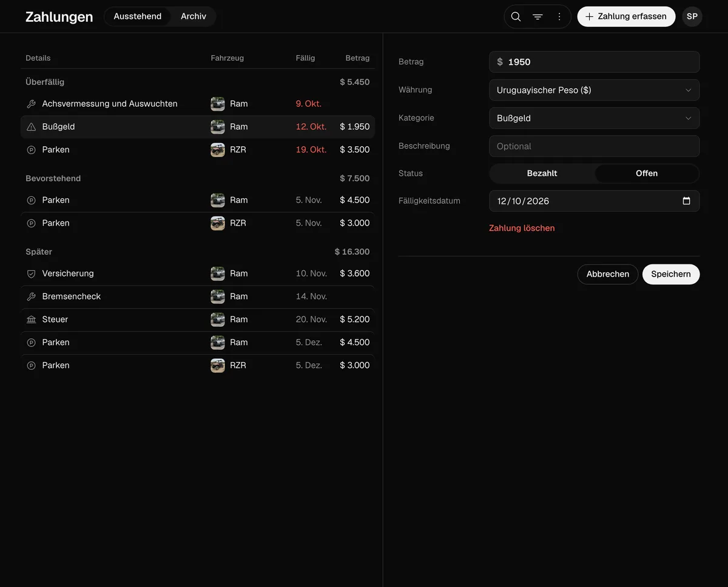Click the wrench icon beside Achsvermessung und Auswuchten
The height and width of the screenshot is (587, 728).
click(32, 104)
